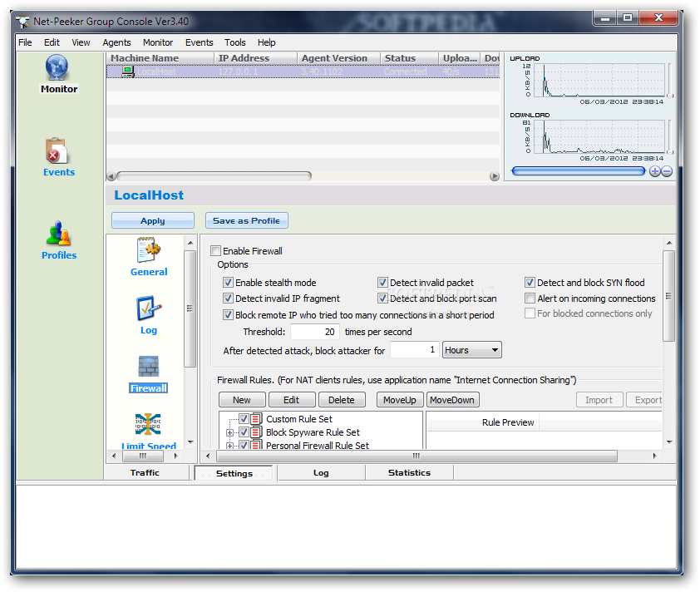Image resolution: width=700 pixels, height=592 pixels.
Task: Open the File menu
Action: click(25, 42)
